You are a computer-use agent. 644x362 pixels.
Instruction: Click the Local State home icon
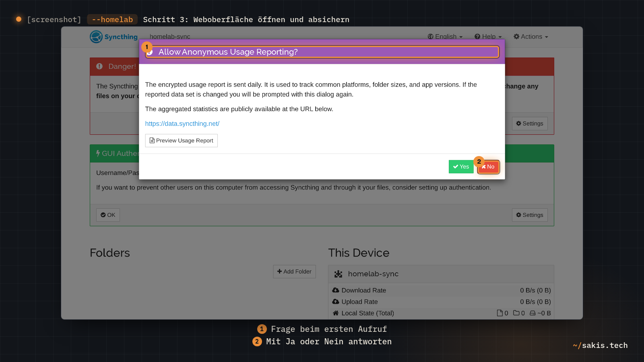tap(336, 313)
